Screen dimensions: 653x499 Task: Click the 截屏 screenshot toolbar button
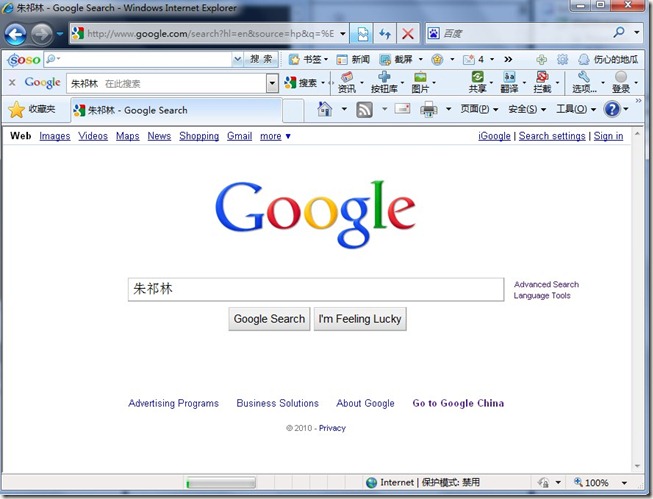point(396,60)
